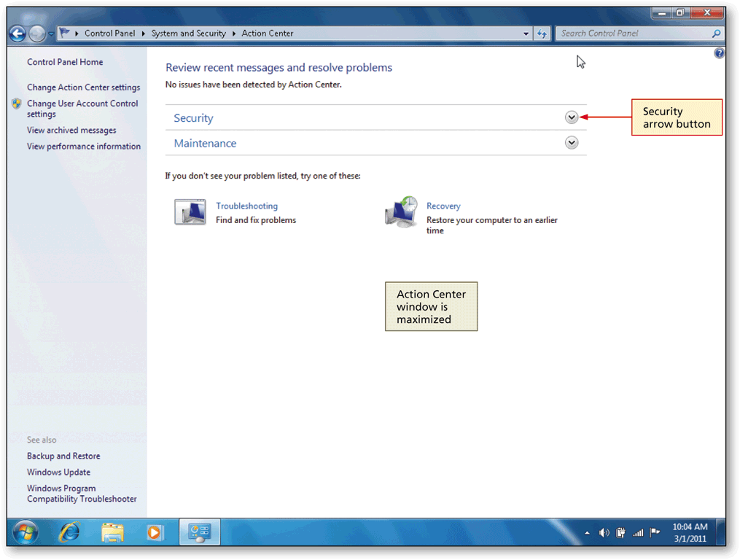Go back with the Back arrow button

(17, 34)
